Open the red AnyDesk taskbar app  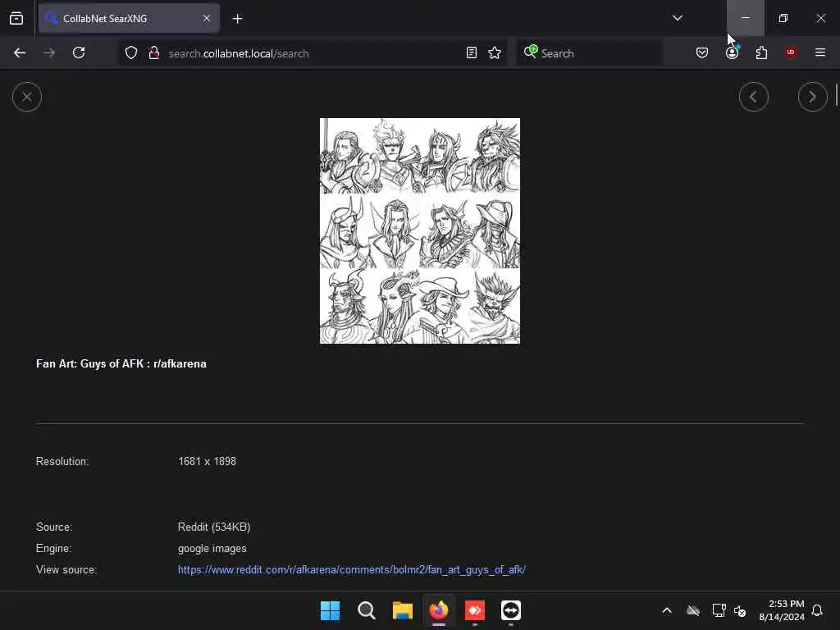[x=475, y=610]
